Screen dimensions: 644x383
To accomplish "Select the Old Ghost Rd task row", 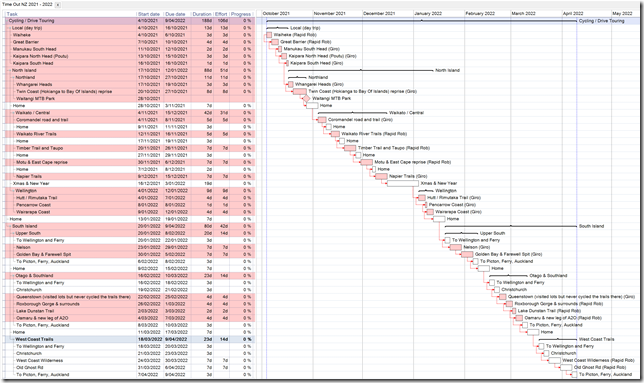I will (130, 367).
